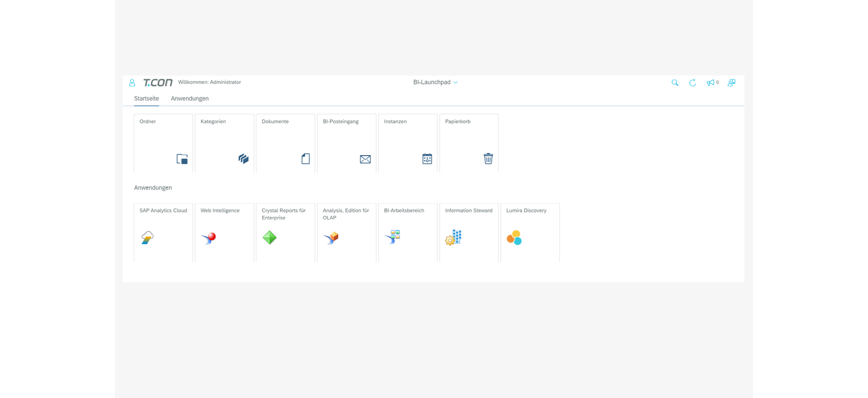868x398 pixels.
Task: Click the SAP Analytics Cloud label
Action: (x=163, y=210)
